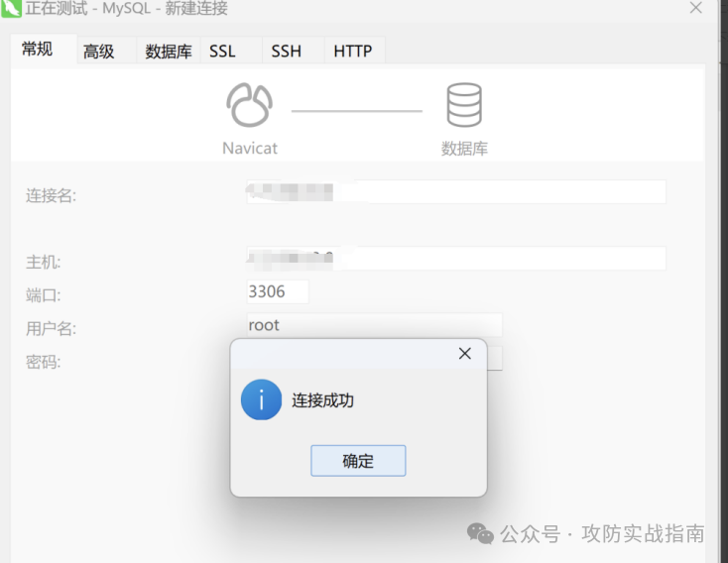Switch to the SSL tab
The width and height of the screenshot is (728, 563).
pos(231,51)
